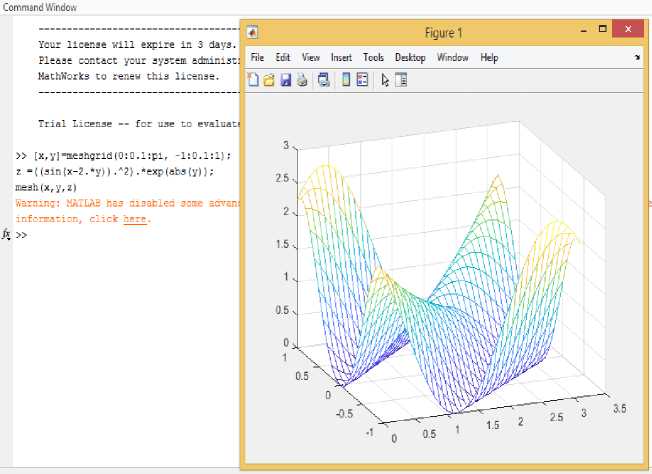Open the Help menu

[489, 58]
